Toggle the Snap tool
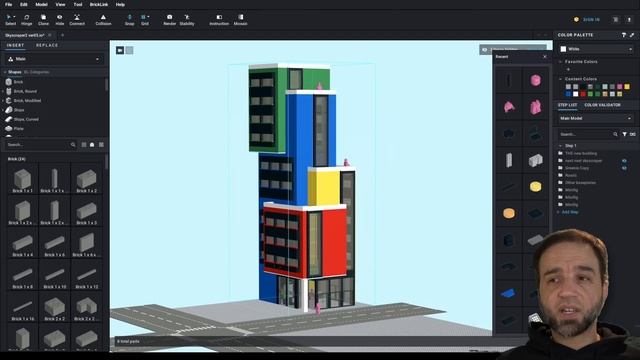640x360 pixels. pos(129,20)
